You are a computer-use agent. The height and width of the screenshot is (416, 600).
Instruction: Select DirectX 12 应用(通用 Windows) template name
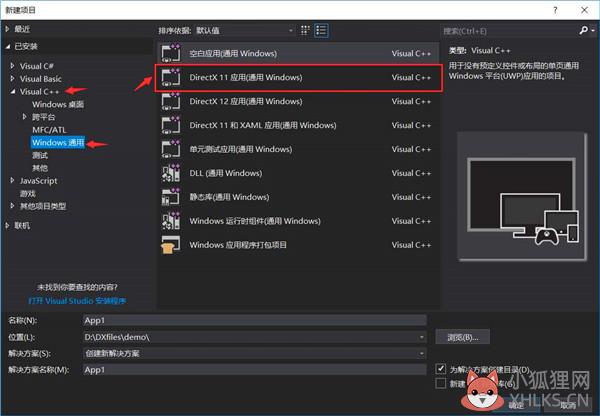pyautogui.click(x=246, y=101)
